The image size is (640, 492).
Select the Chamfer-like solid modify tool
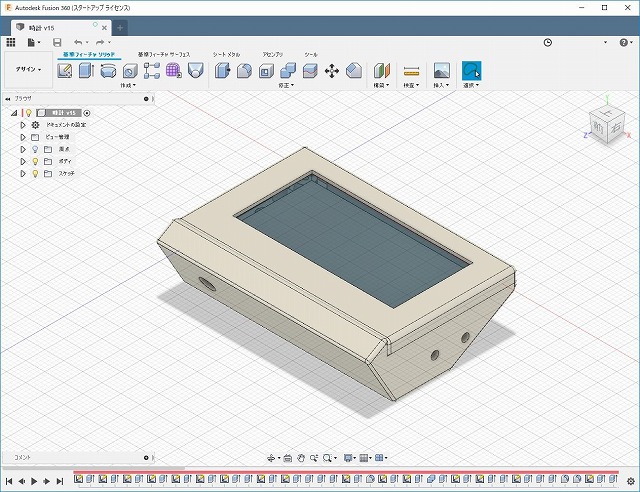pyautogui.click(x=354, y=71)
